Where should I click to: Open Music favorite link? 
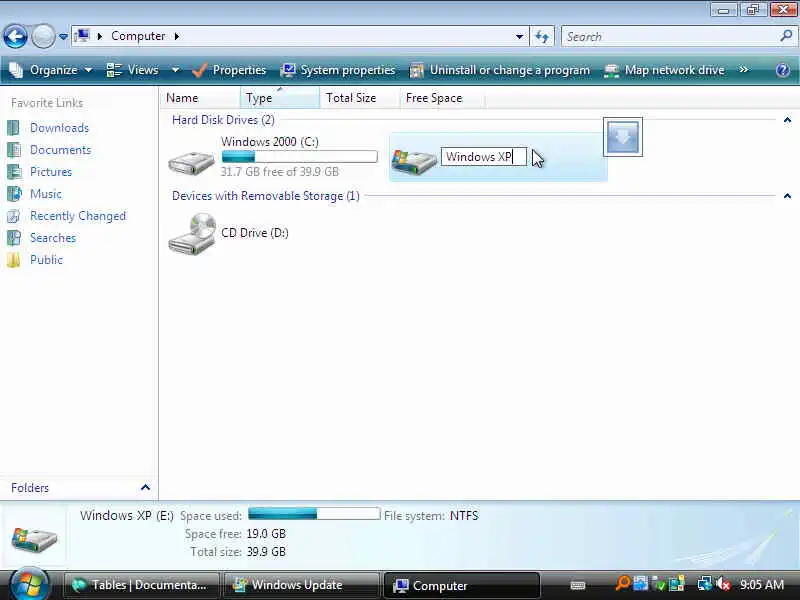click(x=45, y=194)
